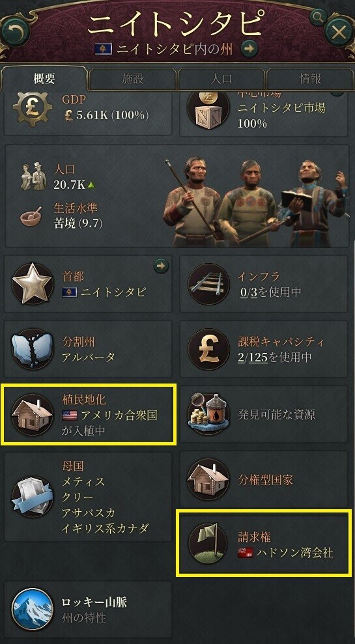The height and width of the screenshot is (644, 355).
Task: Select the 首都 silver star icon
Action: 32,284
